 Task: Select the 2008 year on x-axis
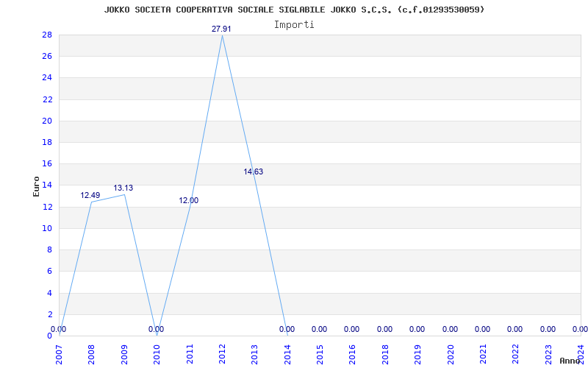pyautogui.click(x=92, y=354)
